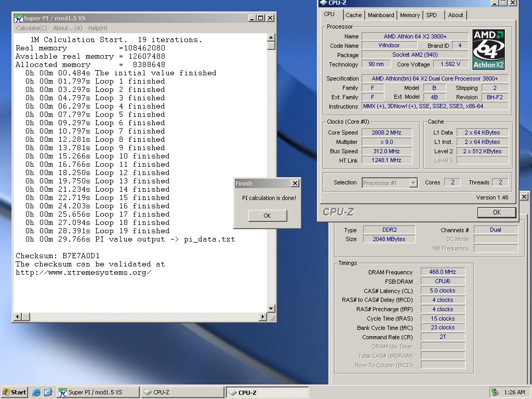The width and height of the screenshot is (532, 399).
Task: Click OK in the Finish dialog
Action: (268, 216)
